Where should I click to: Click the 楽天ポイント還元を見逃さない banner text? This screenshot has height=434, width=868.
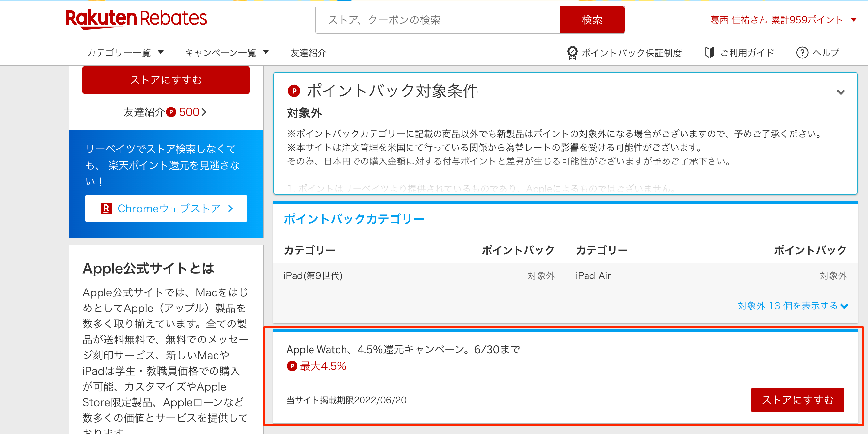[x=163, y=165]
